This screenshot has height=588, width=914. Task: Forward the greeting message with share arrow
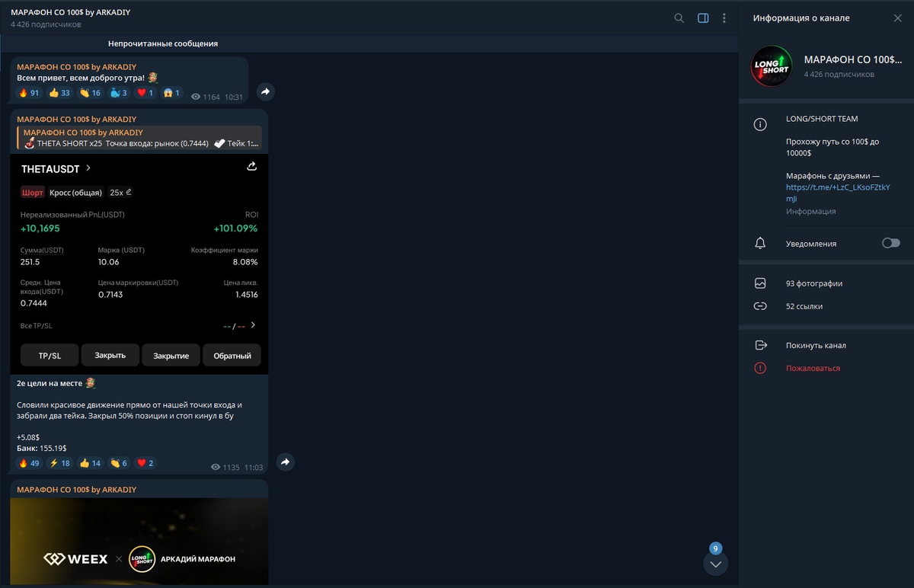tap(265, 92)
